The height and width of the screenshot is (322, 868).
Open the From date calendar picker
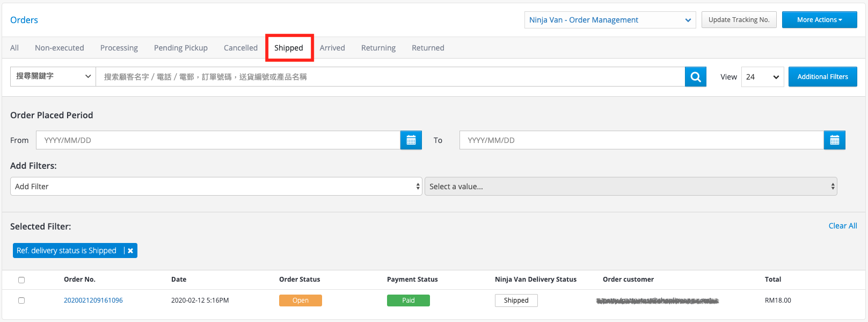pos(411,140)
